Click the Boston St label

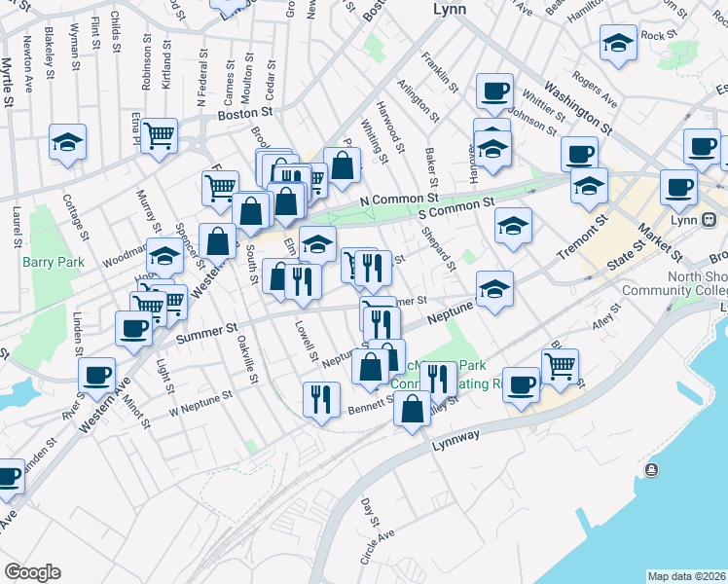pyautogui.click(x=245, y=113)
